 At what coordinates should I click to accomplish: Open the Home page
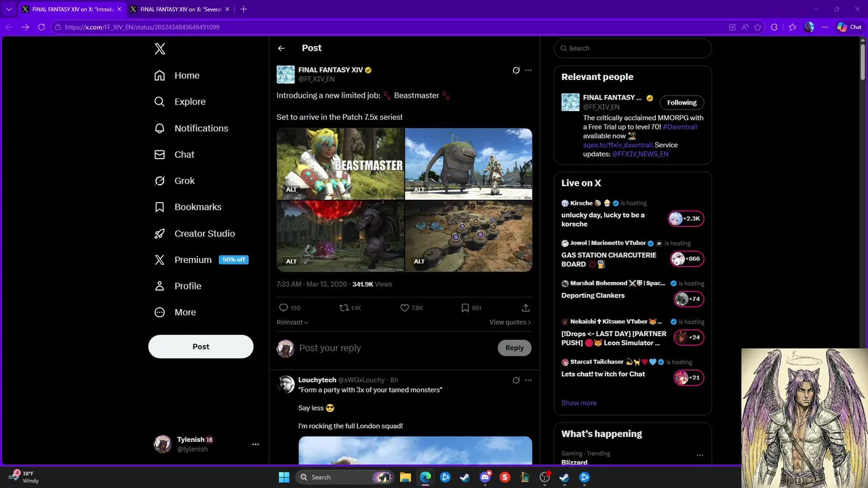tap(177, 75)
